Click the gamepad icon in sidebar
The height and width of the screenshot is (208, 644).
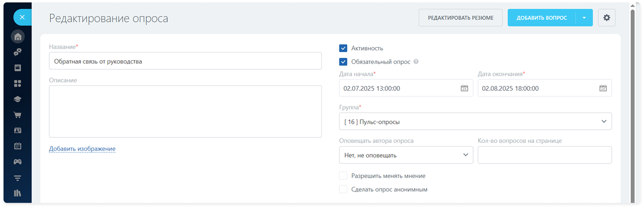click(18, 162)
